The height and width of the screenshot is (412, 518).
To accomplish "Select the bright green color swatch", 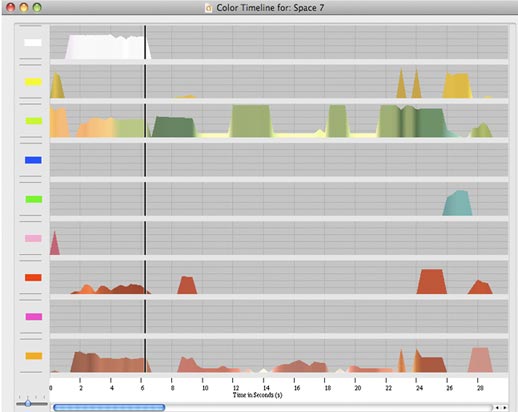I will (x=34, y=199).
